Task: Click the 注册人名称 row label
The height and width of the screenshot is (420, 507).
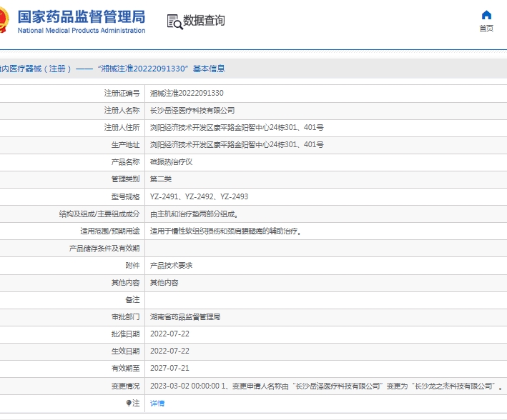Action: [x=122, y=111]
